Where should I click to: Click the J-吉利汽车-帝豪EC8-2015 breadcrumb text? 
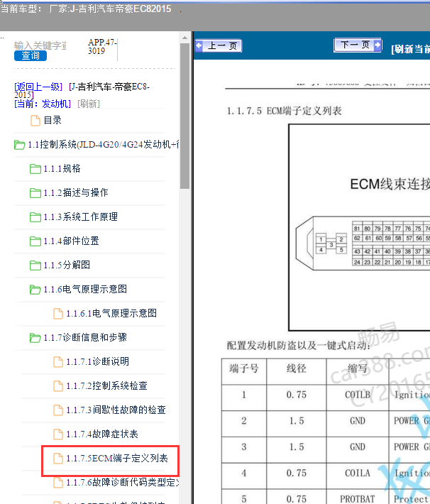[x=82, y=91]
